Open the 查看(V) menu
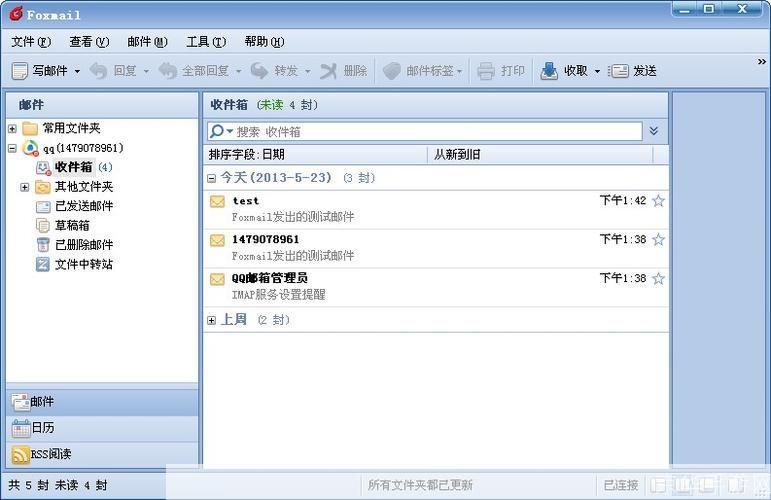This screenshot has width=771, height=500. [x=89, y=42]
